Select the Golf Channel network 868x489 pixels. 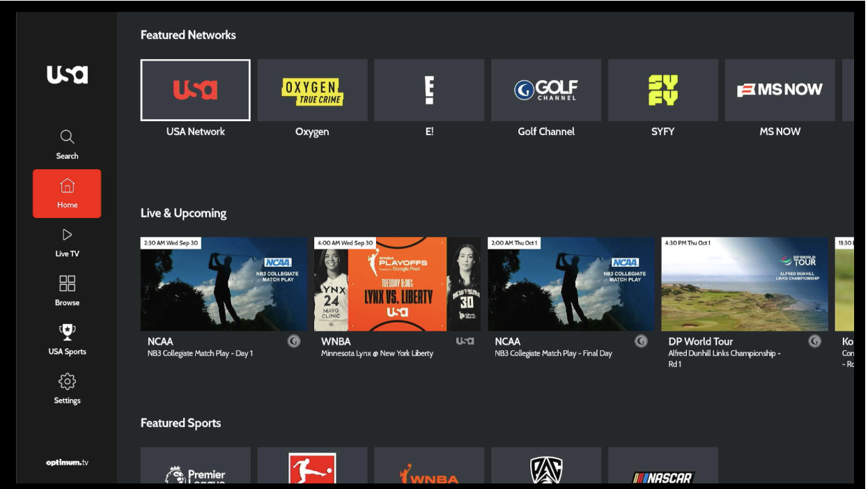pyautogui.click(x=546, y=91)
